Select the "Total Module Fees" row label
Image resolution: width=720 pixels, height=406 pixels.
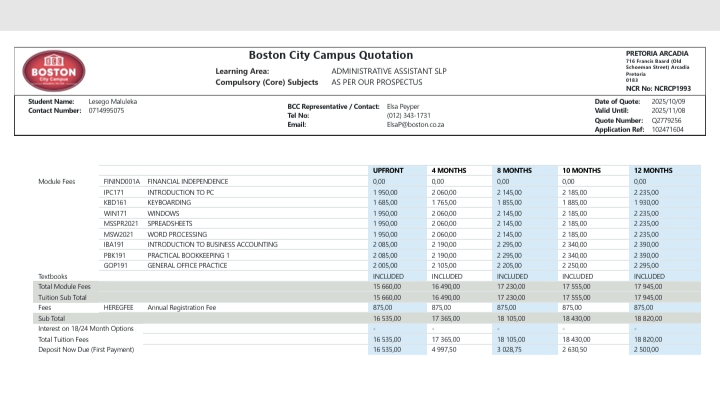point(64,287)
